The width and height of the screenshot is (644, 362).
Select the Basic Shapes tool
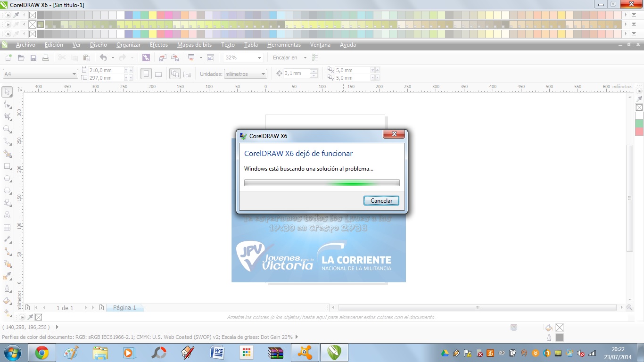click(x=7, y=203)
